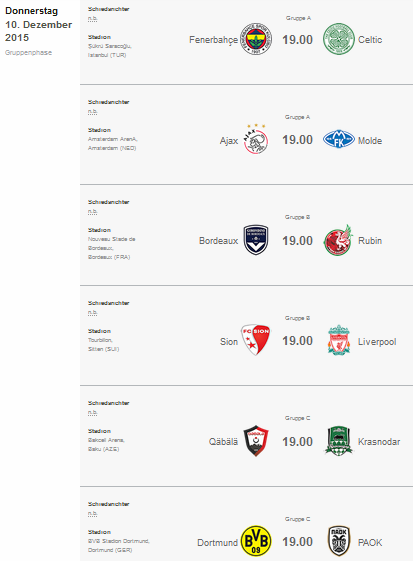
Task: Click the Krasnodar club crest
Action: coord(339,441)
